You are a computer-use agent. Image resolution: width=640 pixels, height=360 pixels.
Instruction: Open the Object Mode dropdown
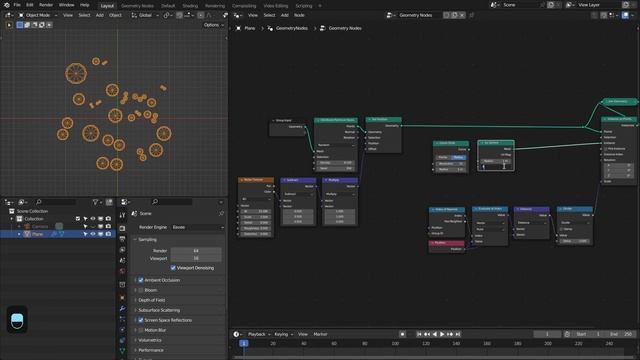pos(38,15)
